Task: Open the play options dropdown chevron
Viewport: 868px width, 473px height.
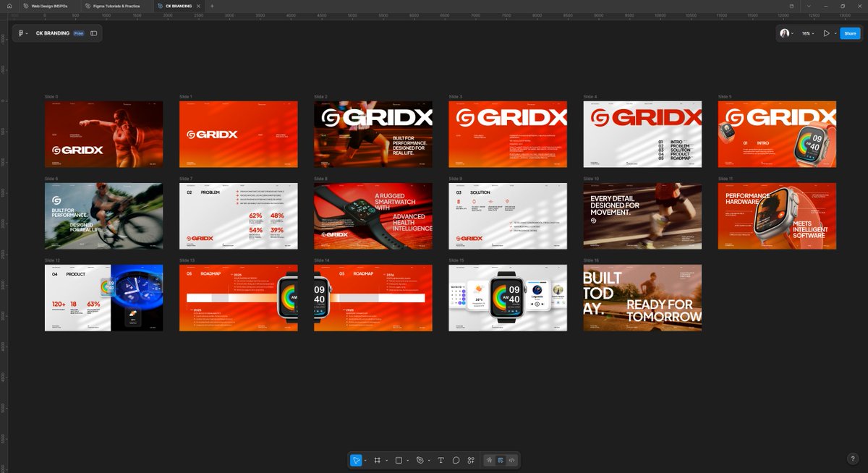Action: pos(835,33)
